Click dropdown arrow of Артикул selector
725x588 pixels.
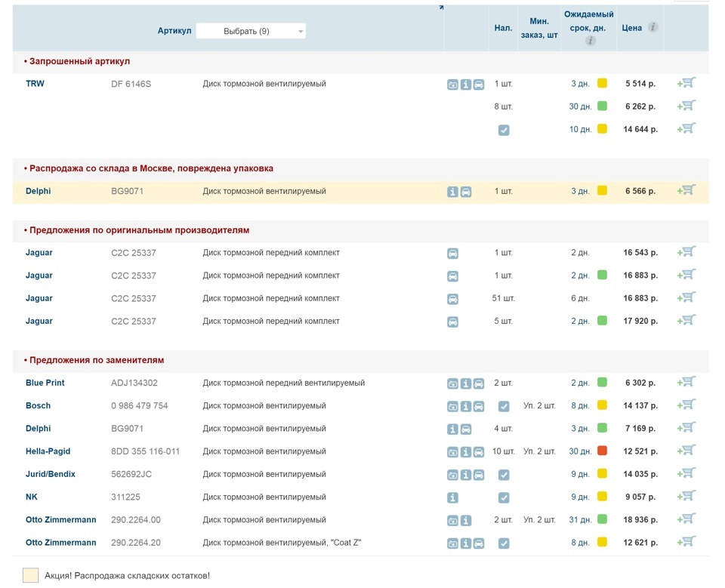tap(301, 32)
